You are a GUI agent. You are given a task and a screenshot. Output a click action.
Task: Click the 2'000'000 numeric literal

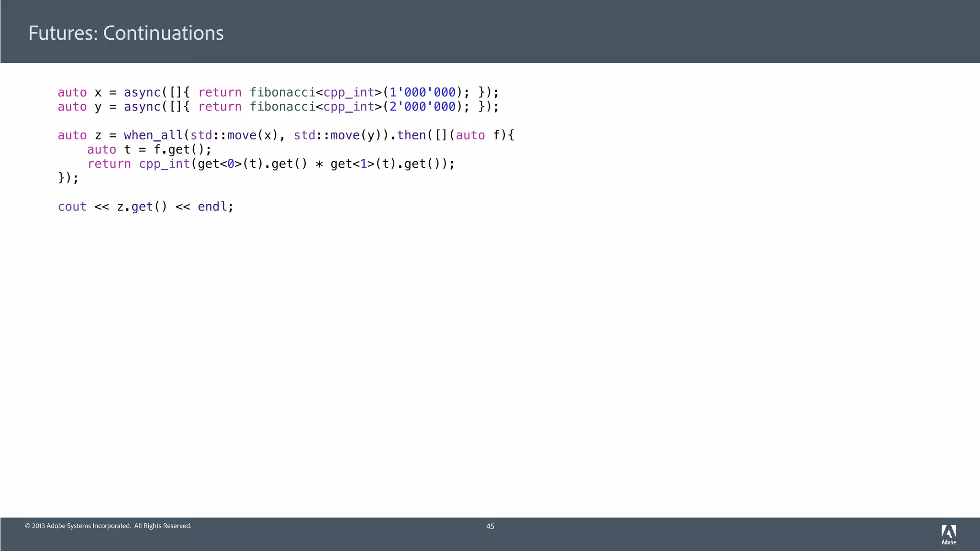pos(422,107)
